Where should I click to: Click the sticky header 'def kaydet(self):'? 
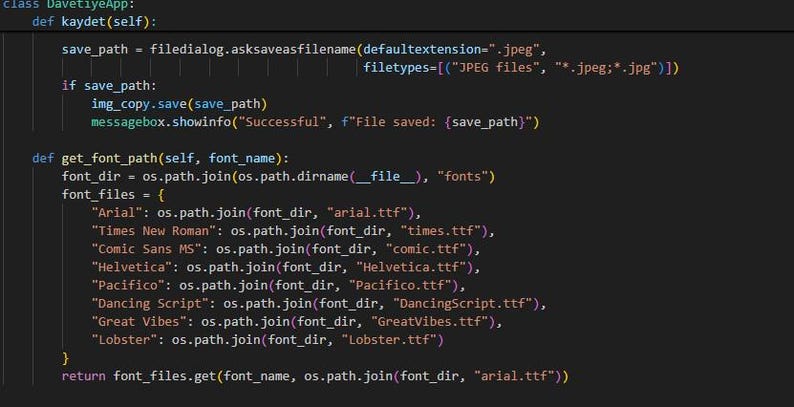coord(95,22)
